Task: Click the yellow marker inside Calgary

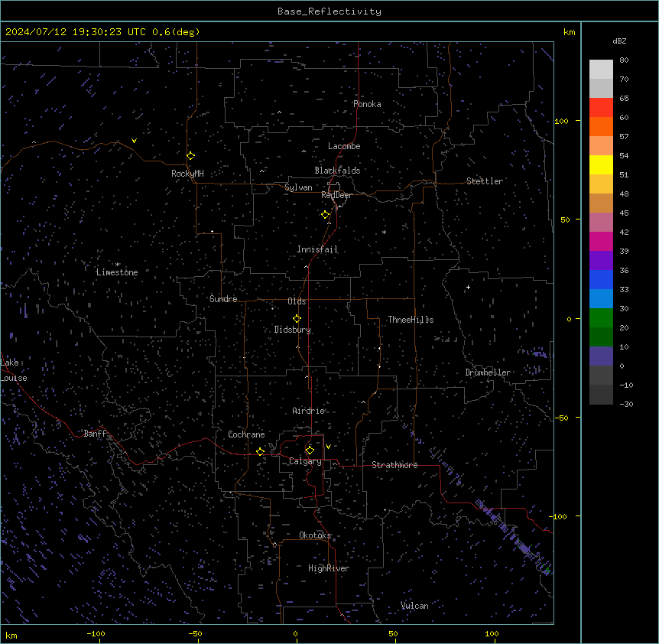Action: tap(310, 450)
